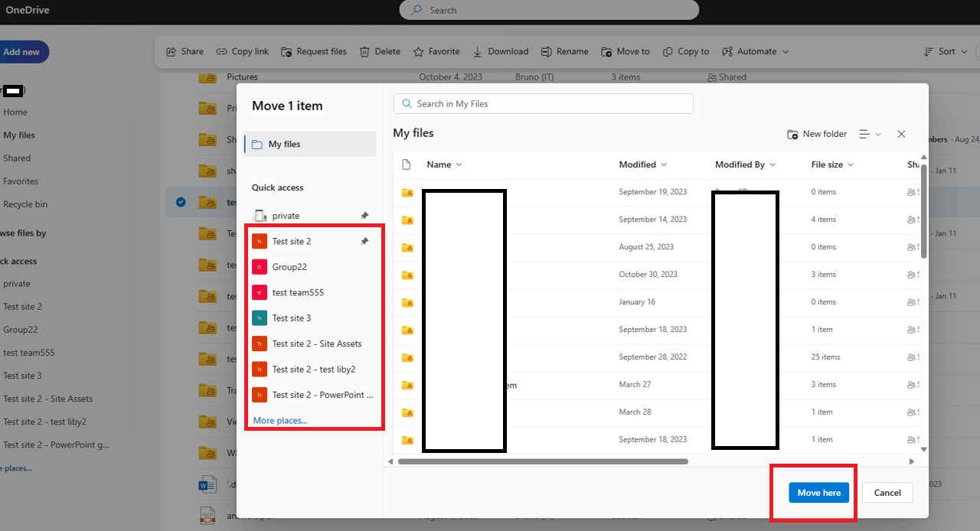Click the New folder icon in dialog
The height and width of the screenshot is (531, 980).
tap(793, 134)
